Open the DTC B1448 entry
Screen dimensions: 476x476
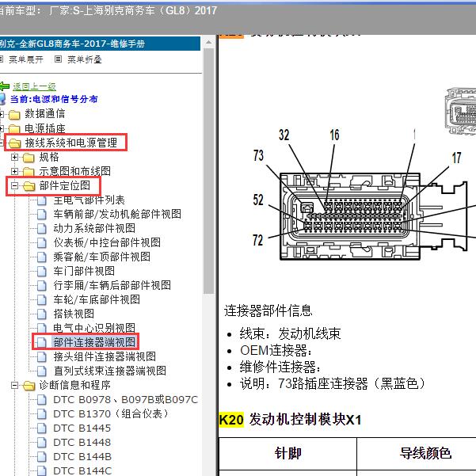(82, 442)
